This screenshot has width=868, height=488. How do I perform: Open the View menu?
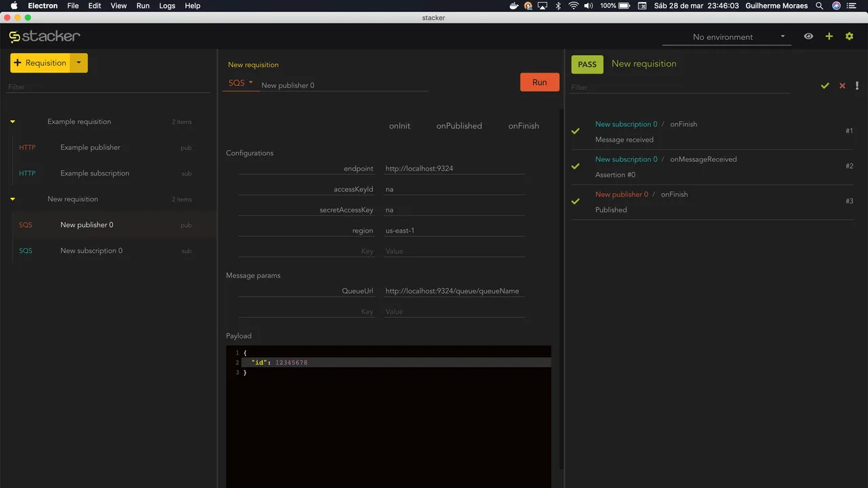tap(119, 5)
